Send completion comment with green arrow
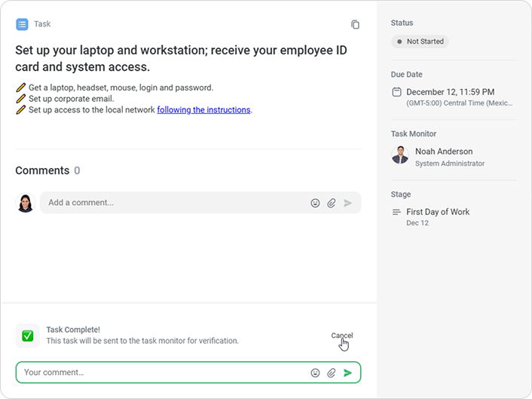The height and width of the screenshot is (399, 532). 347,373
